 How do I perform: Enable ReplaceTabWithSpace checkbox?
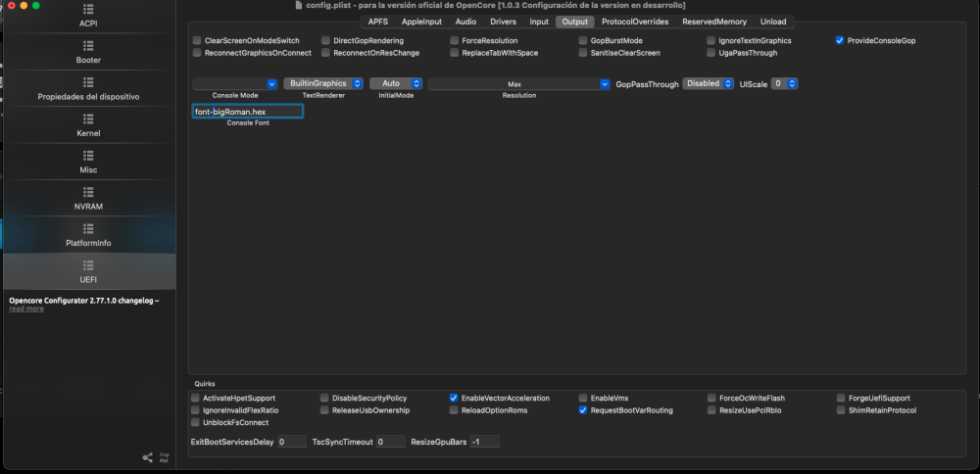tap(455, 53)
